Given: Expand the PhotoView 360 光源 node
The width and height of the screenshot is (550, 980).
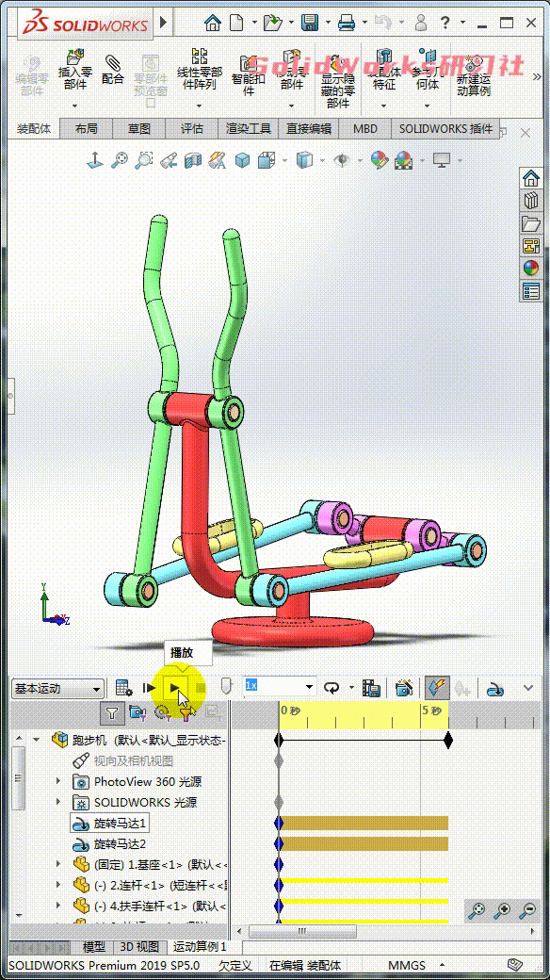Looking at the screenshot, I should pyautogui.click(x=59, y=781).
